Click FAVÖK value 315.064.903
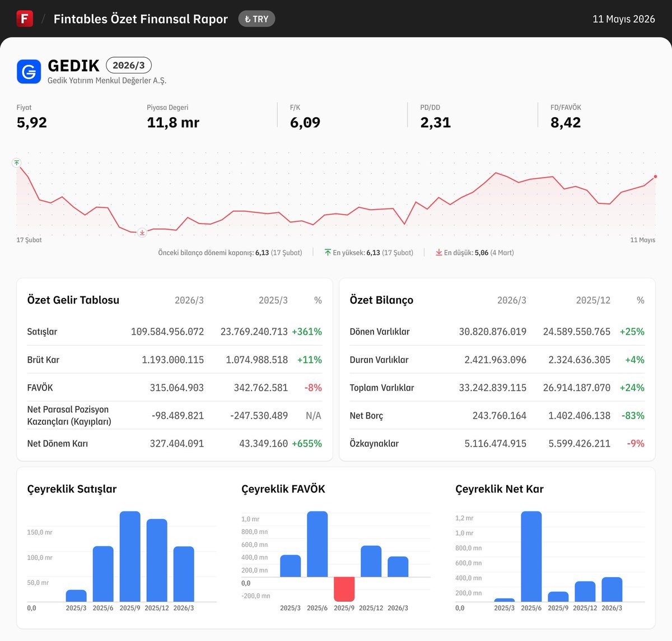Viewport: 672px width, 641px height. (x=177, y=388)
